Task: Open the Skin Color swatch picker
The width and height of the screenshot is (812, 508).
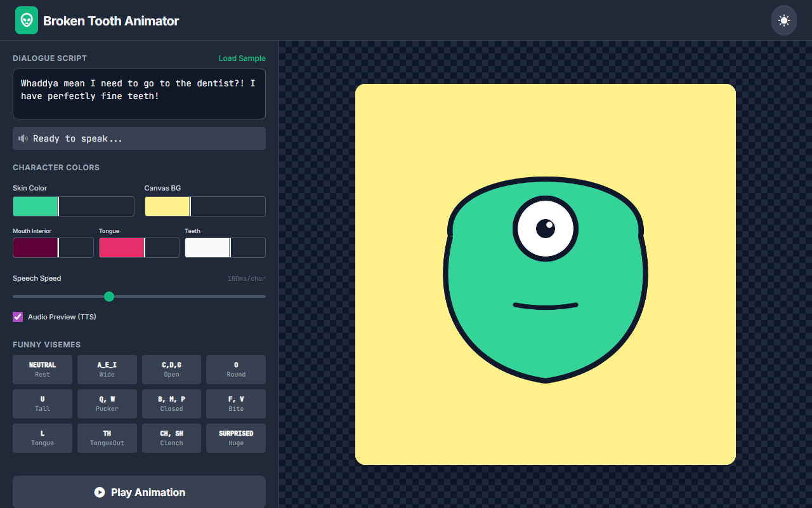Action: 35,206
